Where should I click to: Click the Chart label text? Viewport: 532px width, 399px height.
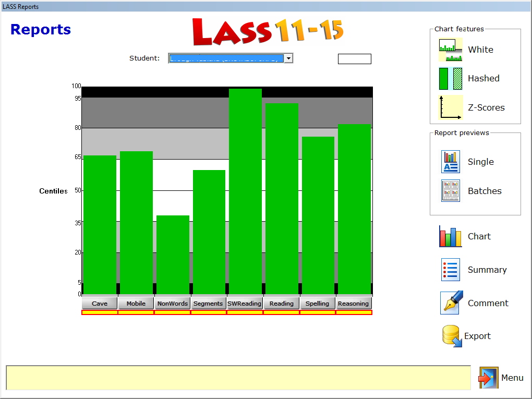pyautogui.click(x=479, y=236)
